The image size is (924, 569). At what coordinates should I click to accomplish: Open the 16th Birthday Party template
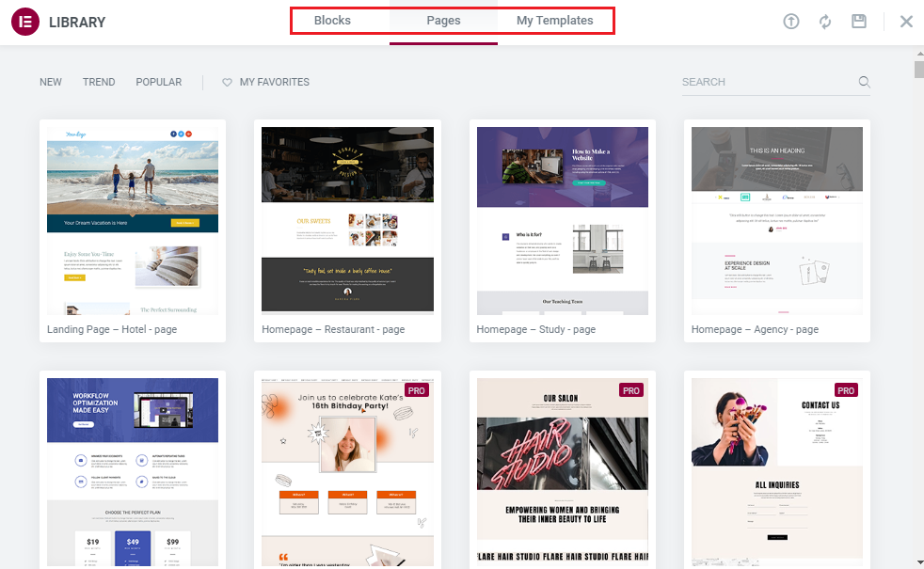point(348,472)
